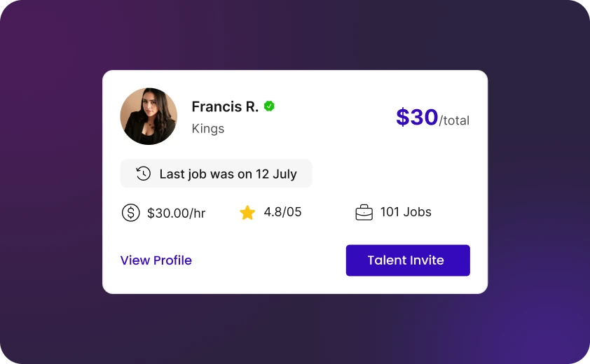Image resolution: width=590 pixels, height=364 pixels.
Task: Open Francis R.'s profile photo
Action: [x=149, y=116]
